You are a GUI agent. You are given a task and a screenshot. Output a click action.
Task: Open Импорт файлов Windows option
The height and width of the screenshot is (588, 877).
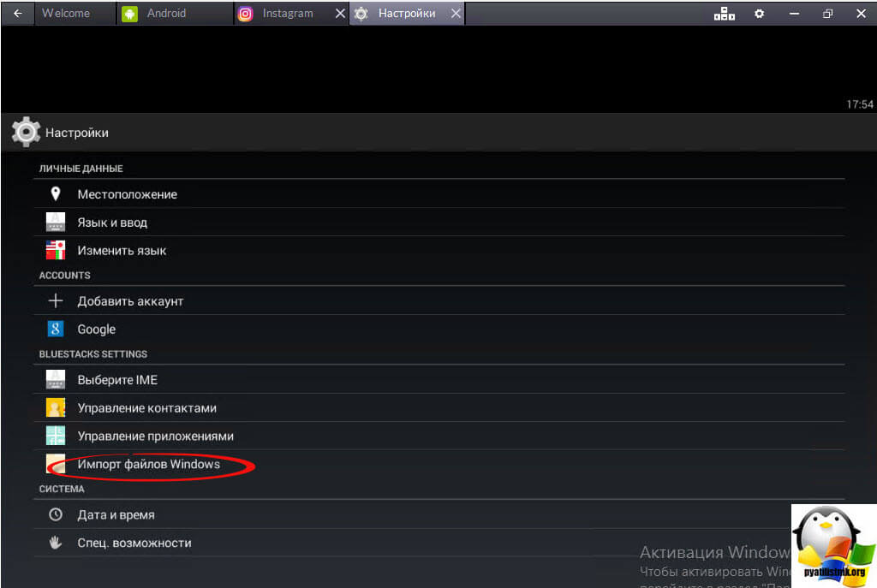tap(149, 465)
